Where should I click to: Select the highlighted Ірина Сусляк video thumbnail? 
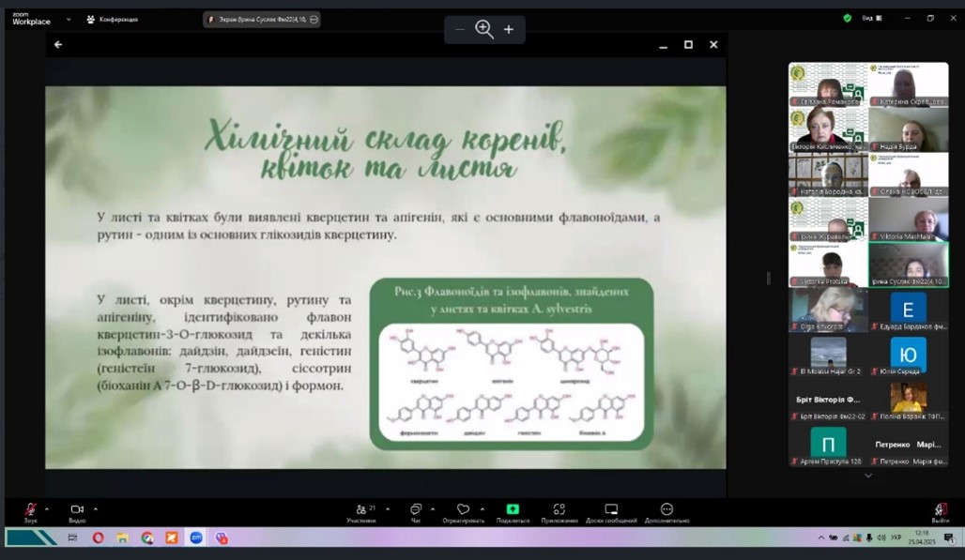909,265
